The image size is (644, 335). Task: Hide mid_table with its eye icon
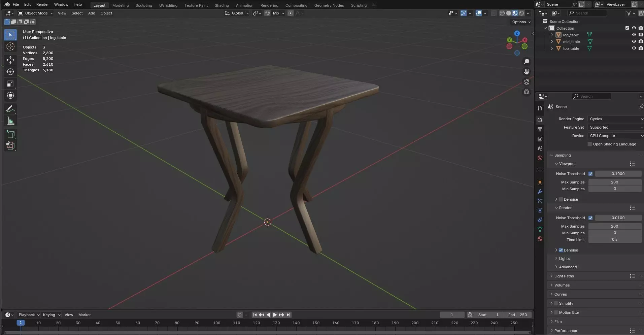tap(634, 41)
